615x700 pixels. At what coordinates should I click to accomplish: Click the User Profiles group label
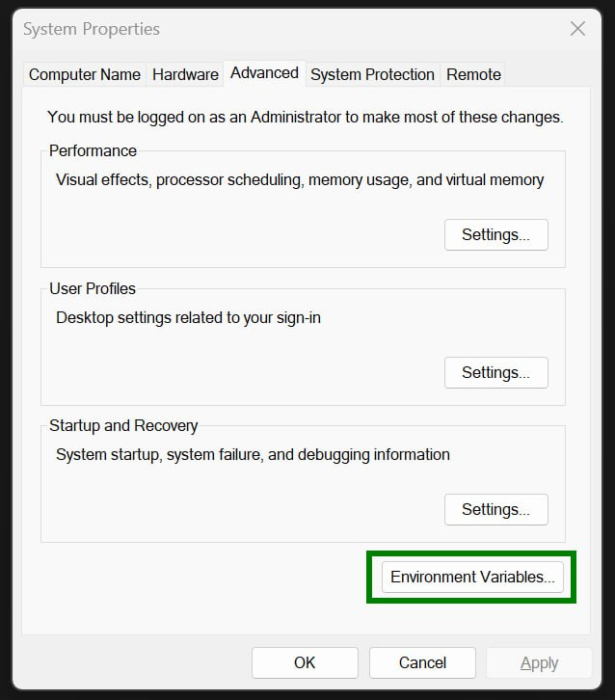point(93,288)
